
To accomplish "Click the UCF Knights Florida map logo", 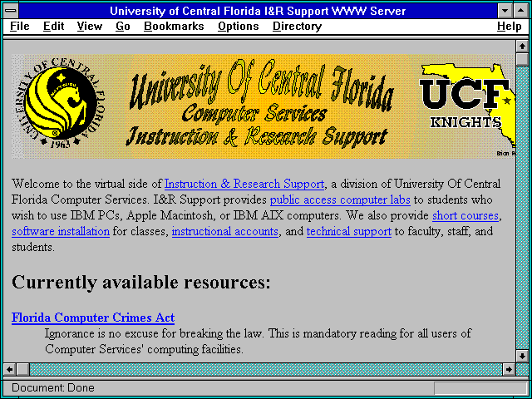I will tap(467, 106).
